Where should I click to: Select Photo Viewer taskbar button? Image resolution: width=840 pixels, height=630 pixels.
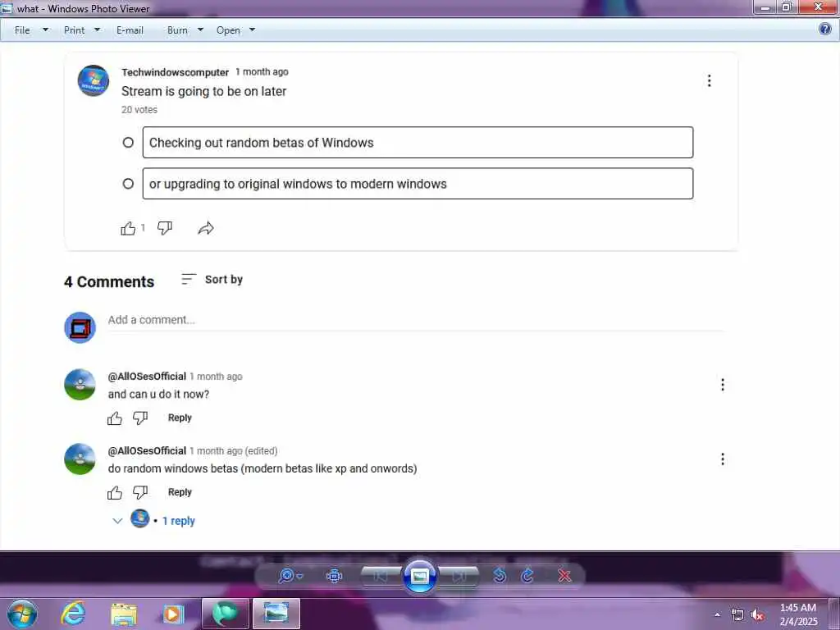pos(276,614)
